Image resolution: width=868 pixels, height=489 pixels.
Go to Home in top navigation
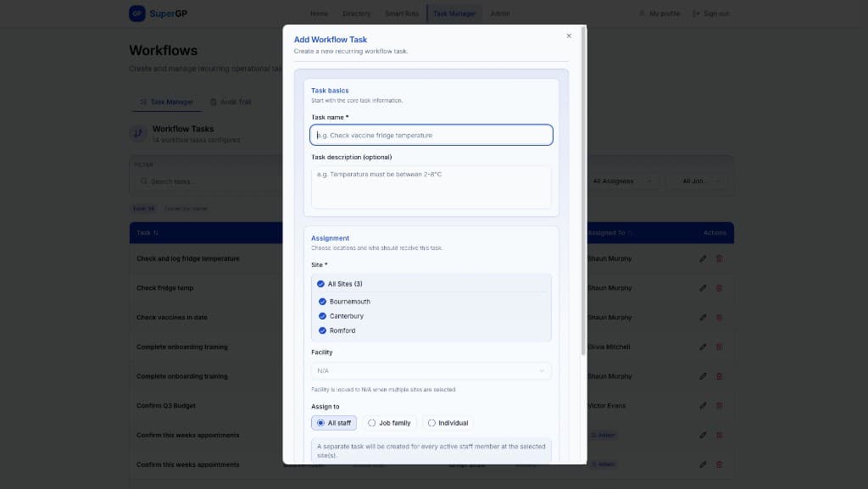pyautogui.click(x=319, y=14)
